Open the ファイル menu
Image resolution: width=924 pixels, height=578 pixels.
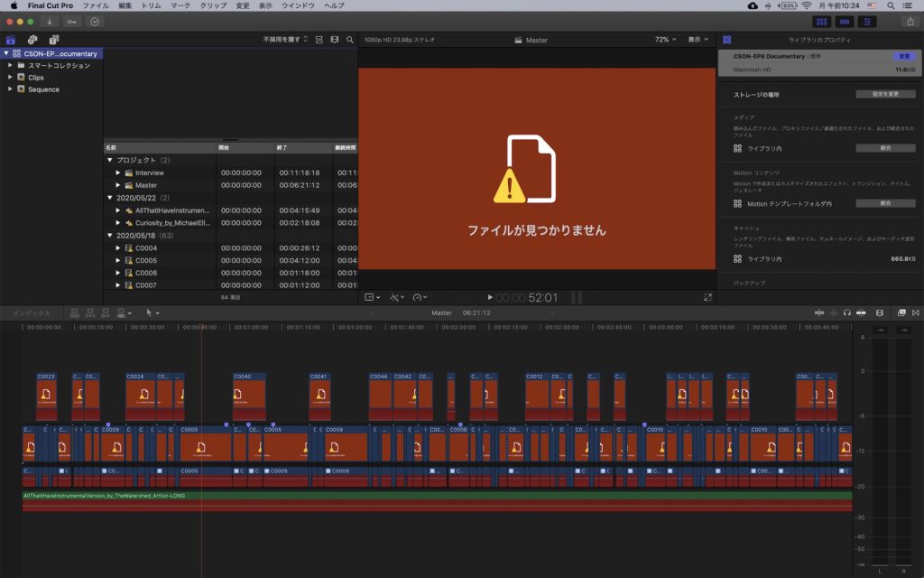[x=95, y=5]
